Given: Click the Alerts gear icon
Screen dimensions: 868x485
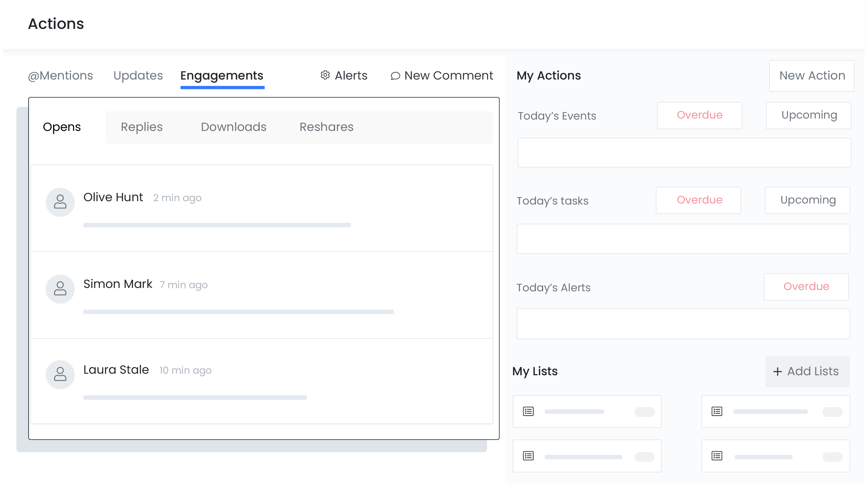Looking at the screenshot, I should click(325, 75).
